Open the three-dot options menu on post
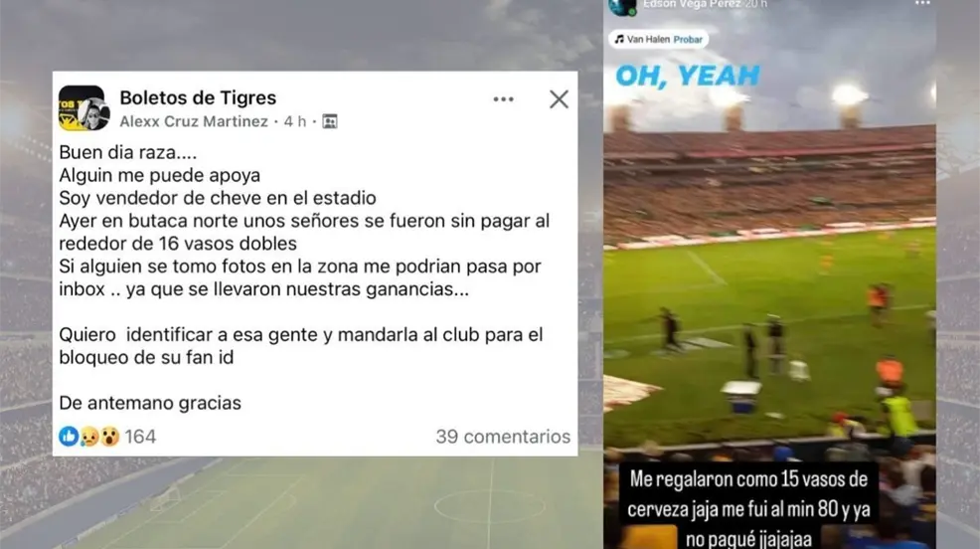Image resolution: width=980 pixels, height=549 pixels. 503,99
